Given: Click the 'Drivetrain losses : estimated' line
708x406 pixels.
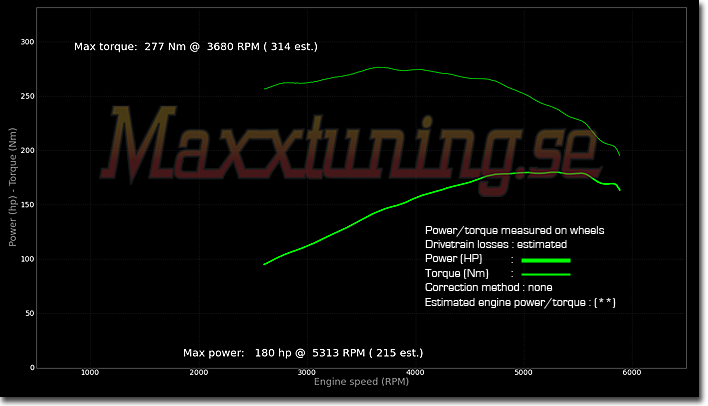Looking at the screenshot, I should coord(496,244).
